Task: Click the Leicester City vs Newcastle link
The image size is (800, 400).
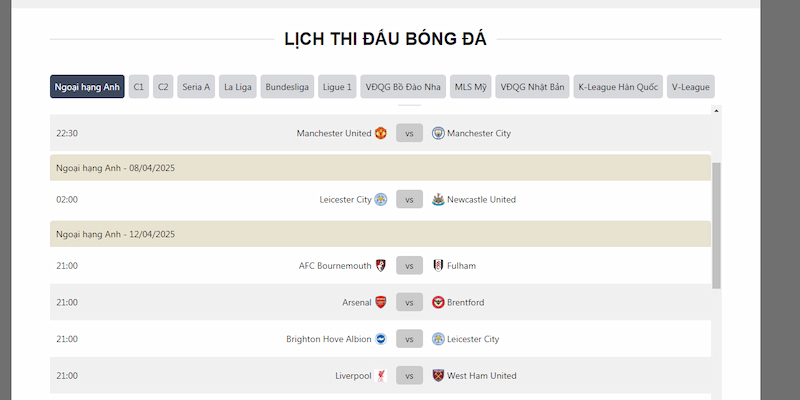Action: coord(409,199)
